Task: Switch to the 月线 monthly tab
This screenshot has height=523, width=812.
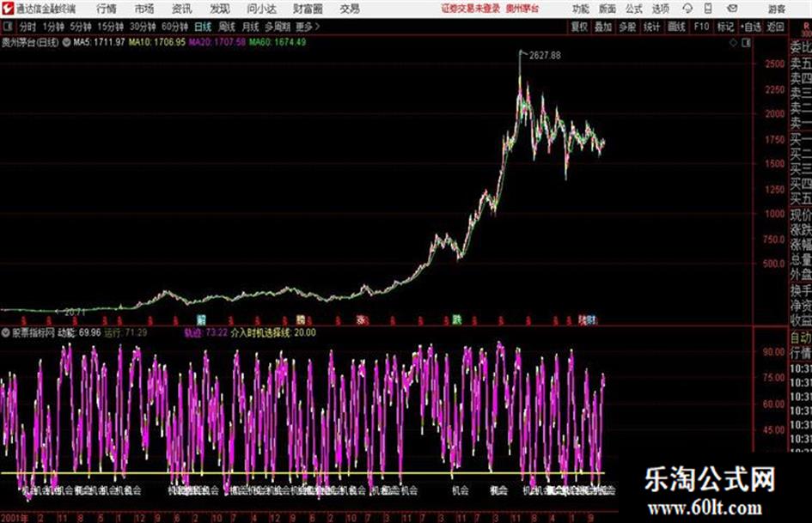Action: click(x=251, y=27)
